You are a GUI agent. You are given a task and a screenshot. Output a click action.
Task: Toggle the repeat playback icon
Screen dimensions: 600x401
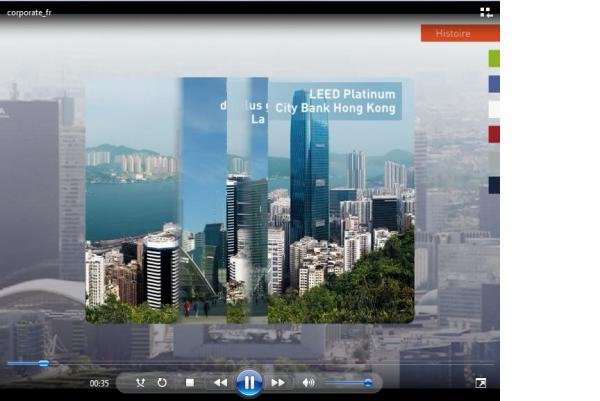pyautogui.click(x=162, y=382)
